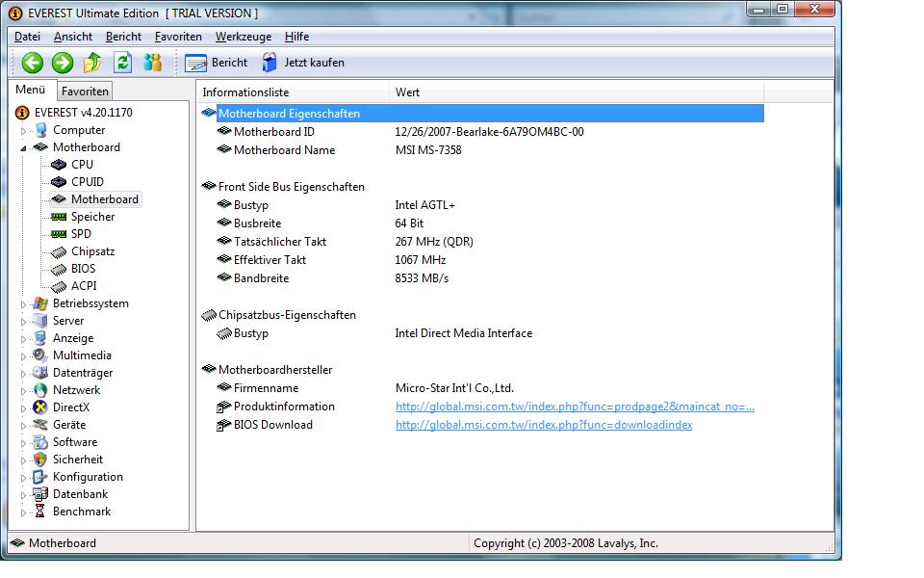Click the Server icon in tree

pyautogui.click(x=40, y=320)
